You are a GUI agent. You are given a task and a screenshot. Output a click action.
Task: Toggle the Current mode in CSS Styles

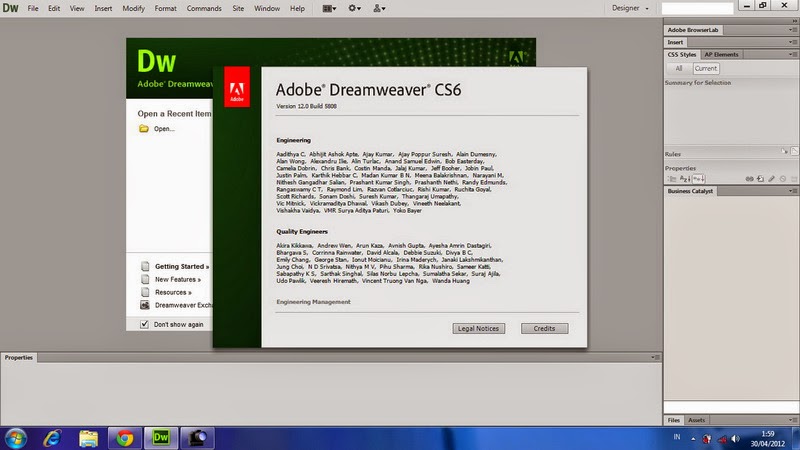[706, 68]
